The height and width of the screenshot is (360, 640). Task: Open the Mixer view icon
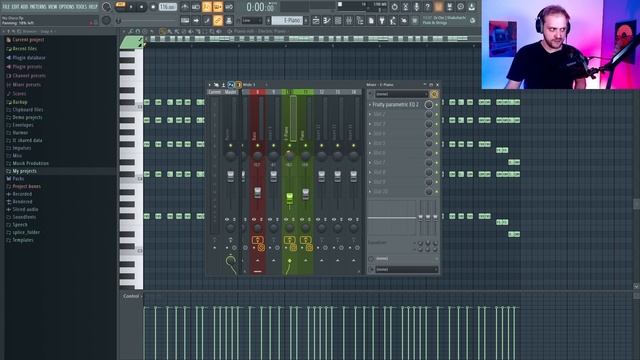349,20
